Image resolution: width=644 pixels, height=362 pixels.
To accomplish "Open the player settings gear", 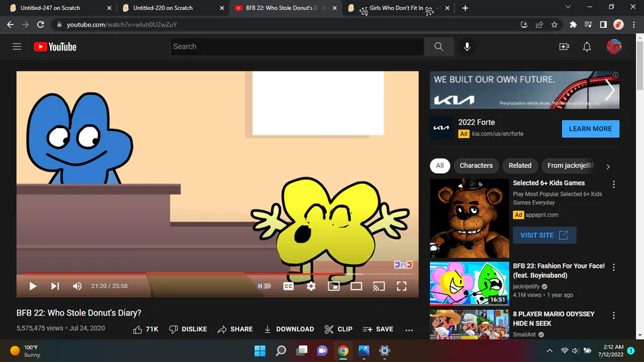I will (311, 286).
